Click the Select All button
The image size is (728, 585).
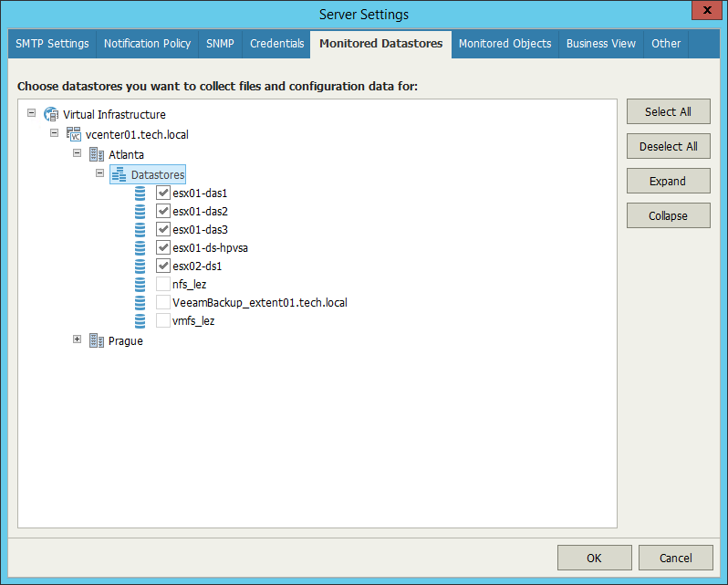tap(668, 111)
